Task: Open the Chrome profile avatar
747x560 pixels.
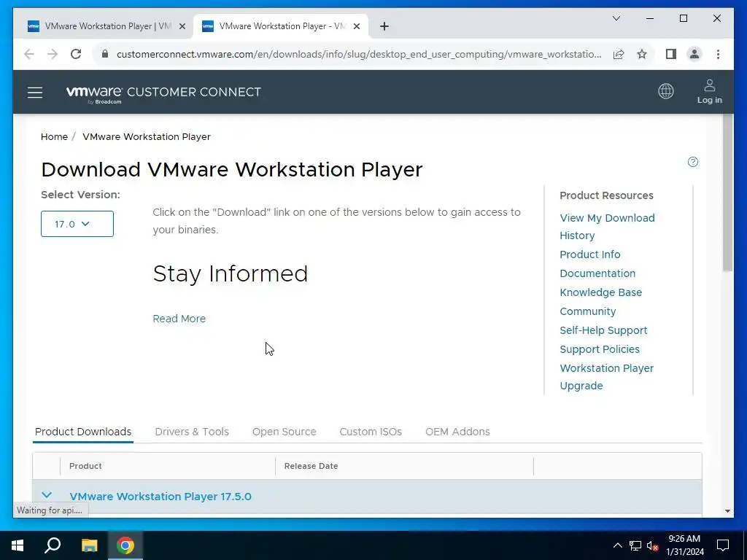Action: point(694,54)
